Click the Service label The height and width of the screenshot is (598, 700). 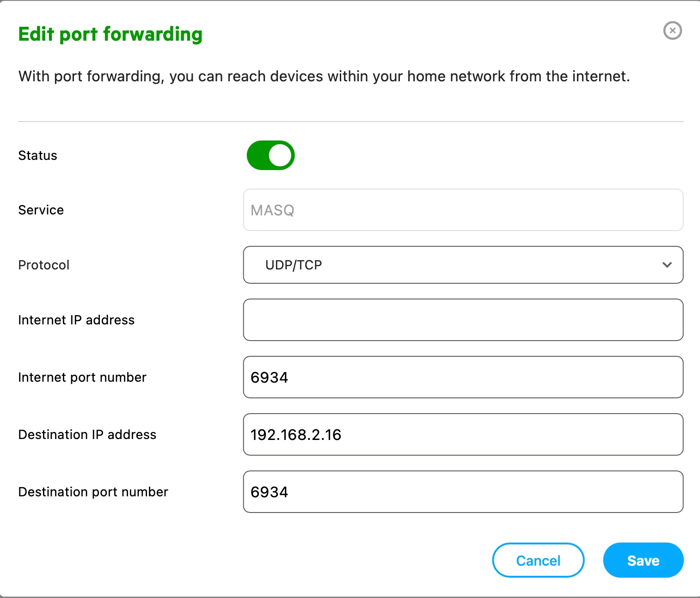coord(41,210)
